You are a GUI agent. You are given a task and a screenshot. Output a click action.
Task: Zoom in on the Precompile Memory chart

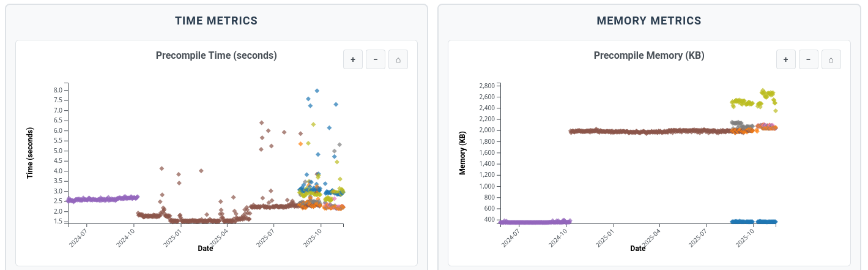click(x=785, y=59)
